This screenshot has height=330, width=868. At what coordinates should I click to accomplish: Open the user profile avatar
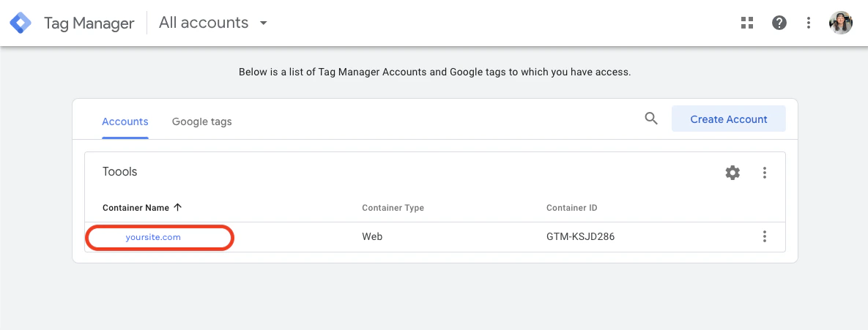tap(840, 23)
